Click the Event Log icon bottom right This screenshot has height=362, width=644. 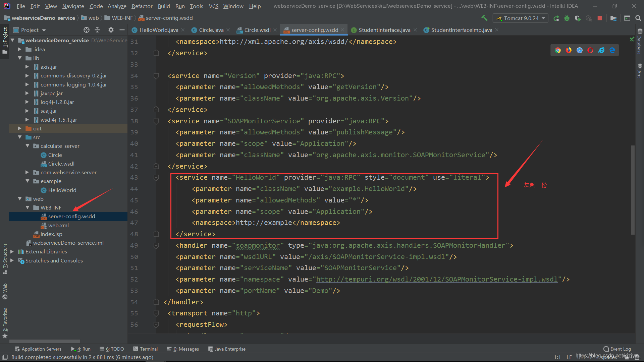click(x=606, y=349)
